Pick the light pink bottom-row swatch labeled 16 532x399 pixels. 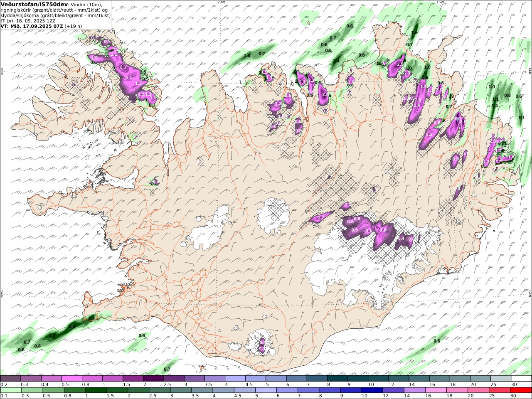[x=436, y=390]
